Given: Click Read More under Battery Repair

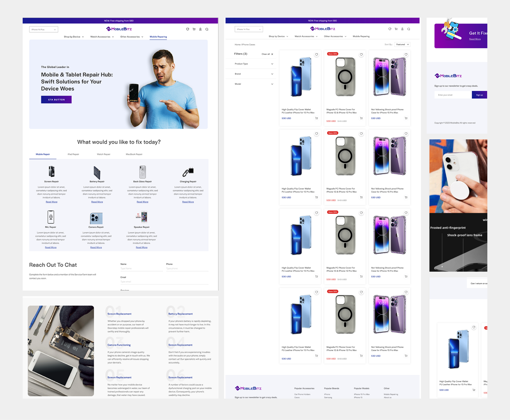Looking at the screenshot, I should [97, 202].
